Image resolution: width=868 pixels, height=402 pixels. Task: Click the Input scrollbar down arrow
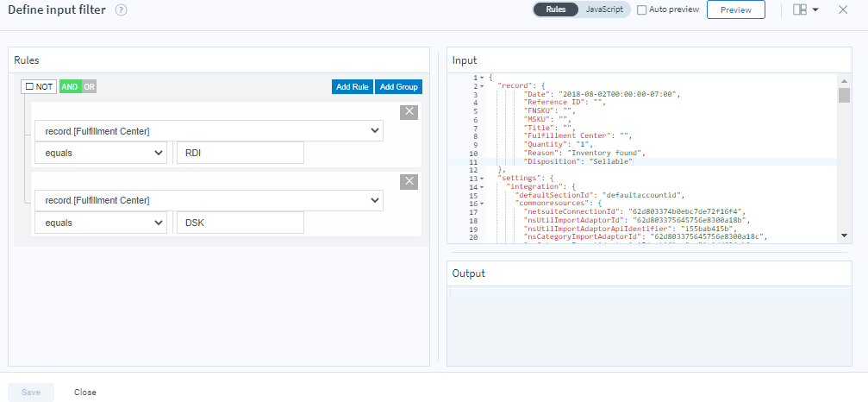tap(844, 236)
